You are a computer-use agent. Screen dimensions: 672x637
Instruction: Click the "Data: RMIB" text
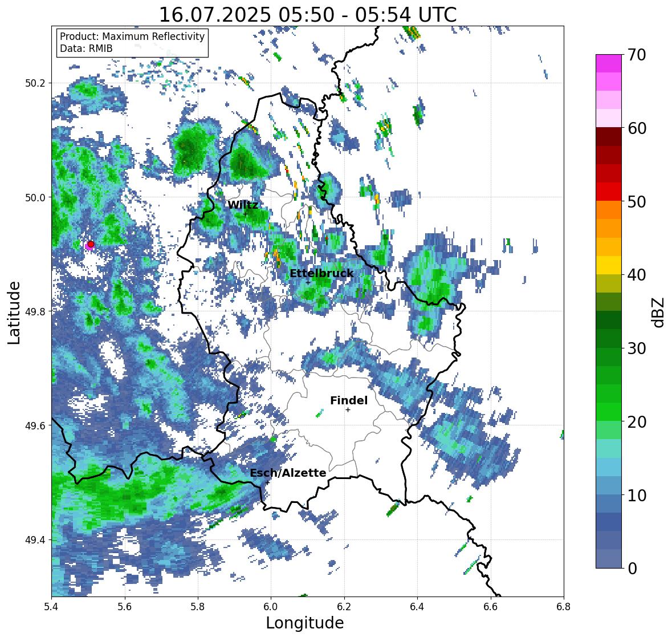pos(86,48)
